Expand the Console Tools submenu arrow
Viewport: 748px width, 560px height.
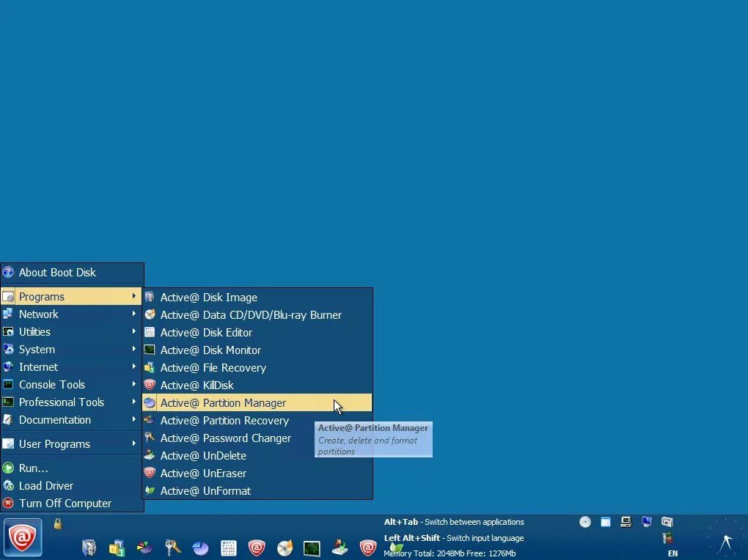(134, 385)
